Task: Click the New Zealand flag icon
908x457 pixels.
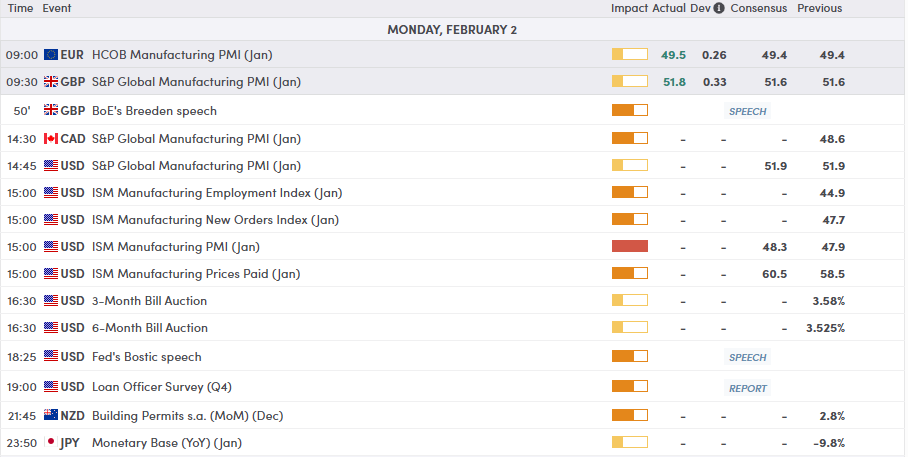Action: click(x=51, y=416)
